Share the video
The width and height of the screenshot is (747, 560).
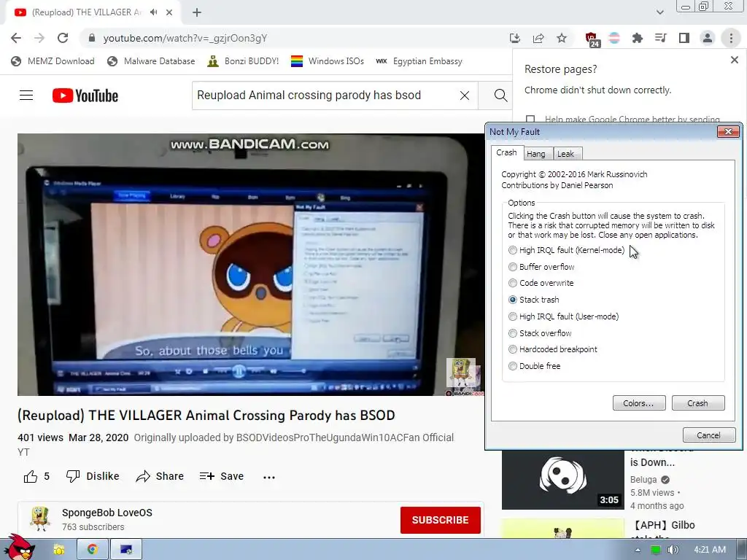point(160,476)
